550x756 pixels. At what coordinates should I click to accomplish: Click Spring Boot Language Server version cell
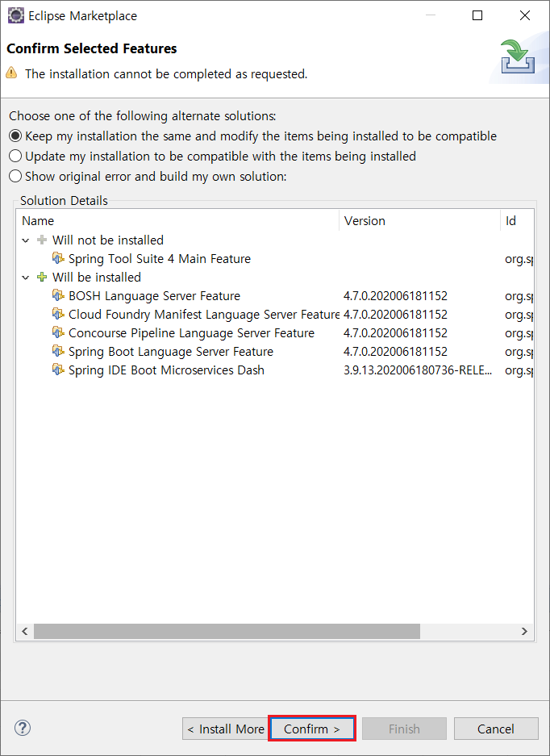395,352
